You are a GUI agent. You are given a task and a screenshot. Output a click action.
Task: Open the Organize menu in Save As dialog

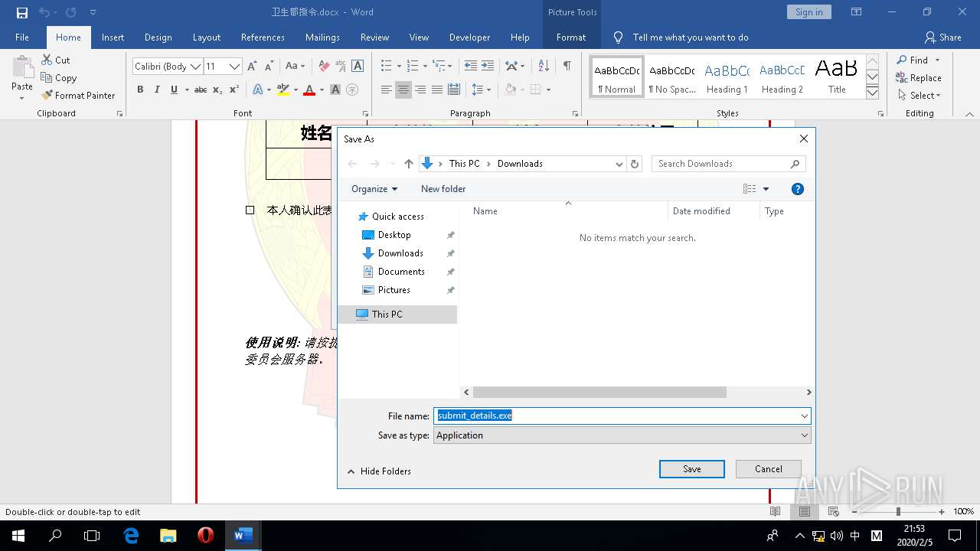(374, 188)
